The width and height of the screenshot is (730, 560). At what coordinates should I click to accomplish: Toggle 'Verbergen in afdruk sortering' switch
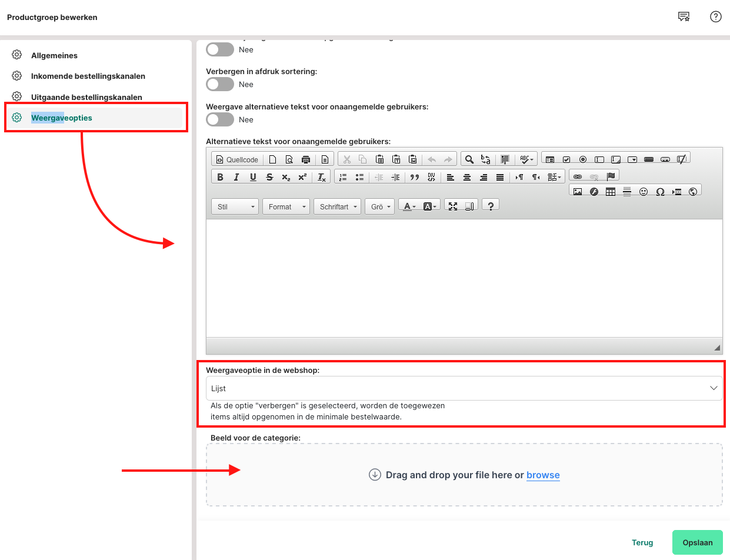(220, 85)
